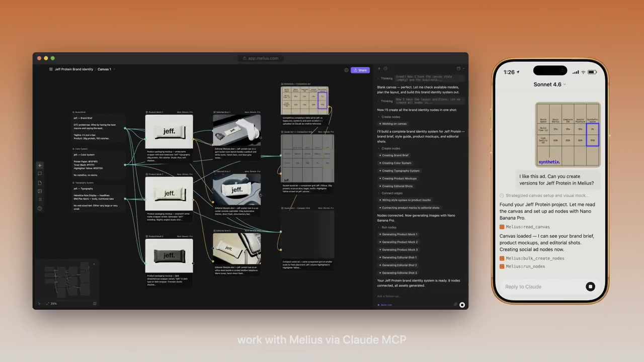Click the Generating Editorial Shot 3 chip
Viewport: 644px width, 362px height.
398,273
